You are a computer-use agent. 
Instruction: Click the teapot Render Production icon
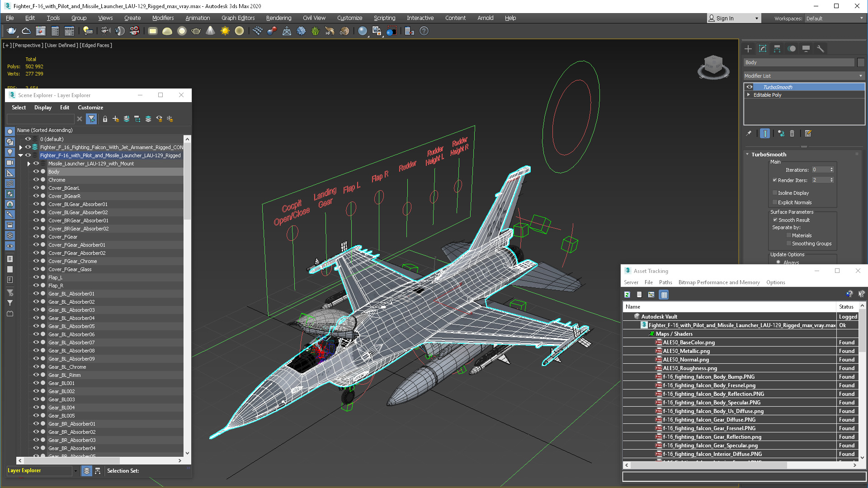click(x=11, y=31)
